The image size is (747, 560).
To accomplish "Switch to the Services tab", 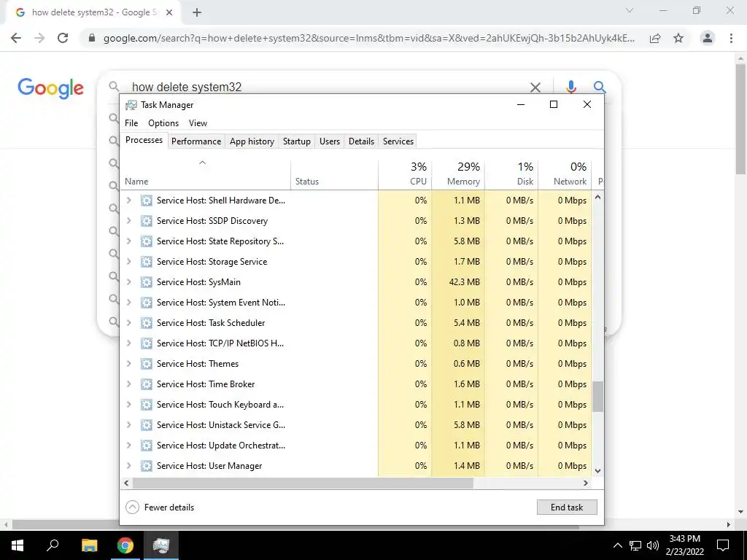I will coord(398,141).
